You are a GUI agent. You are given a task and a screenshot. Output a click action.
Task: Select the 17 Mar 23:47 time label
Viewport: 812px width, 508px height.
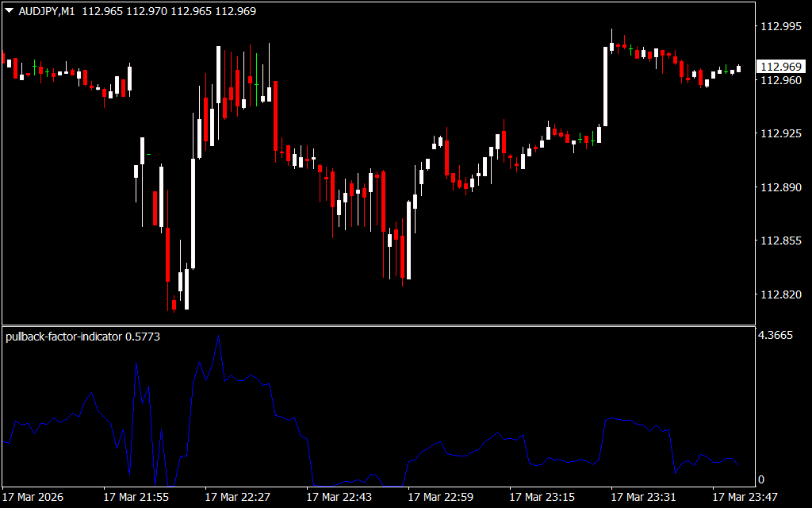(745, 497)
